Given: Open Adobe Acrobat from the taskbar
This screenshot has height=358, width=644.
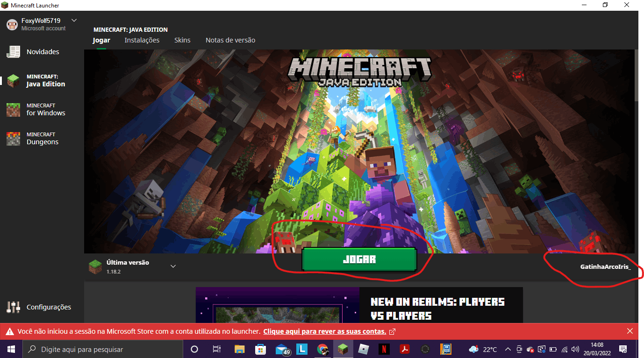Looking at the screenshot, I should point(405,349).
